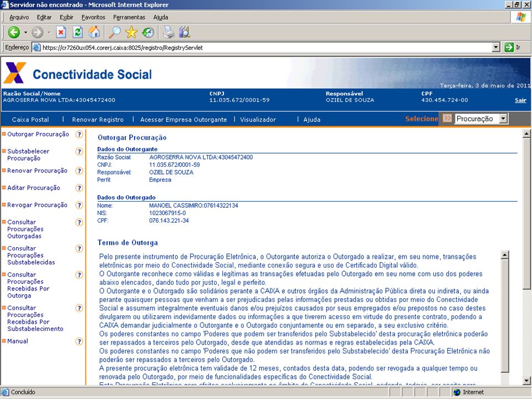
Task: Open the Forward button history dropdown arrow
Action: pyautogui.click(x=49, y=33)
